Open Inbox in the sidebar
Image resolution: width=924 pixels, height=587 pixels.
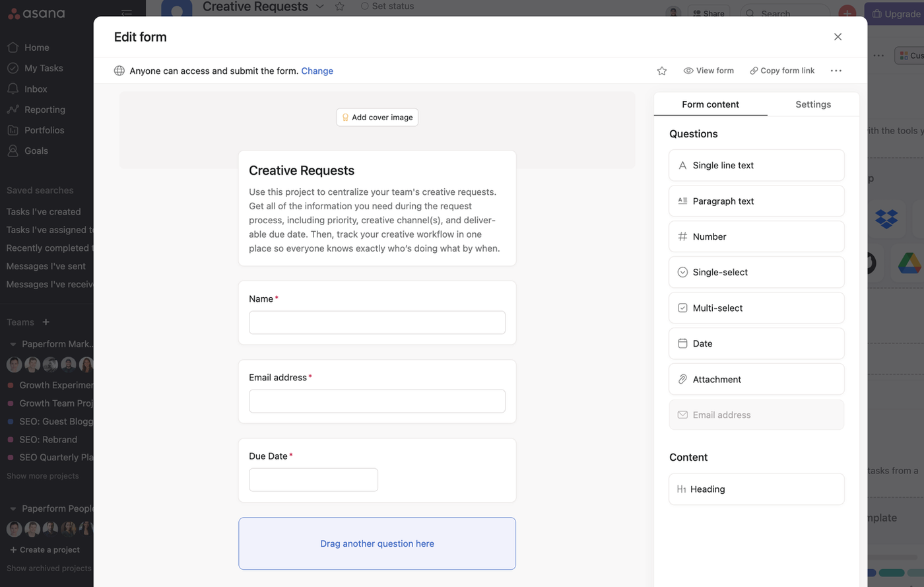36,89
